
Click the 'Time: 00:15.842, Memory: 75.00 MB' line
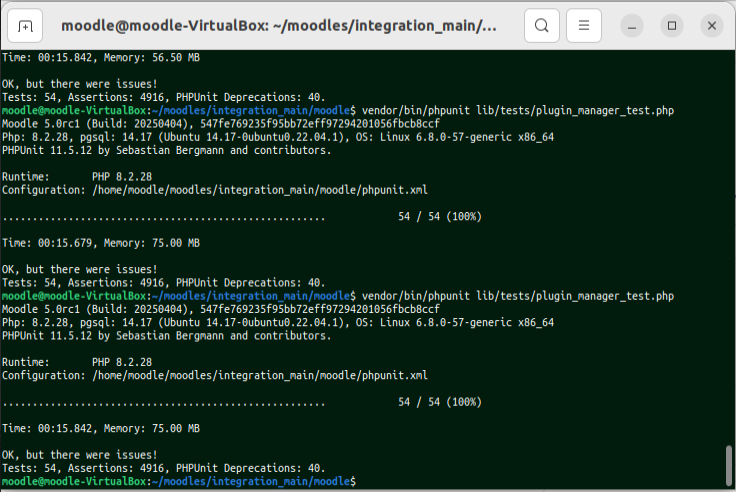pos(101,429)
